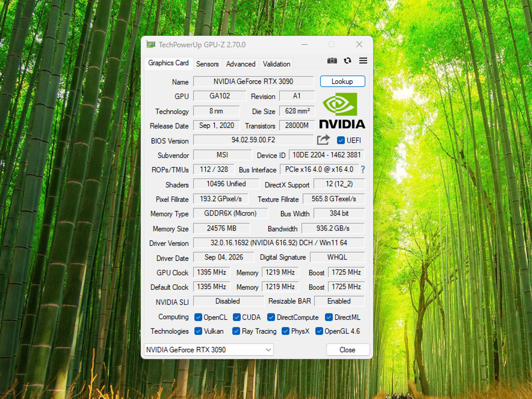Click the Bus Interface PCIe x16 field
The width and height of the screenshot is (532, 399).
pyautogui.click(x=319, y=169)
